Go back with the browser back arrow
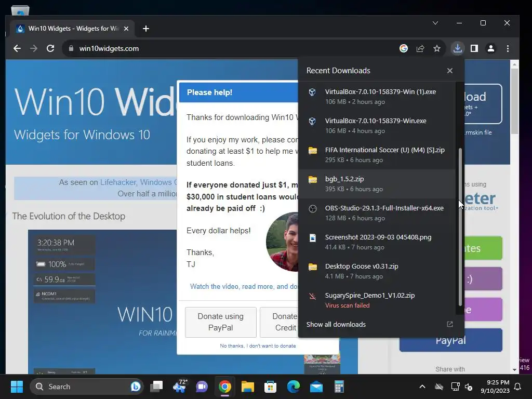Viewport: 532px width, 399px height. point(17,48)
